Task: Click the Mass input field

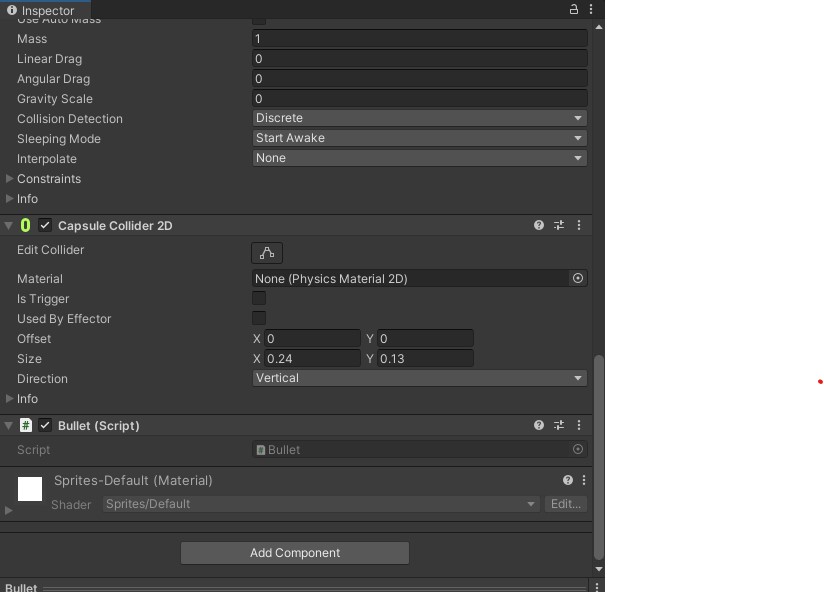Action: coord(419,38)
